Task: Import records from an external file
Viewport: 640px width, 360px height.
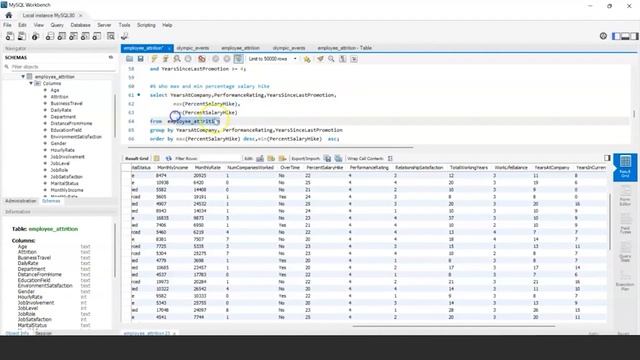Action: [x=338, y=158]
